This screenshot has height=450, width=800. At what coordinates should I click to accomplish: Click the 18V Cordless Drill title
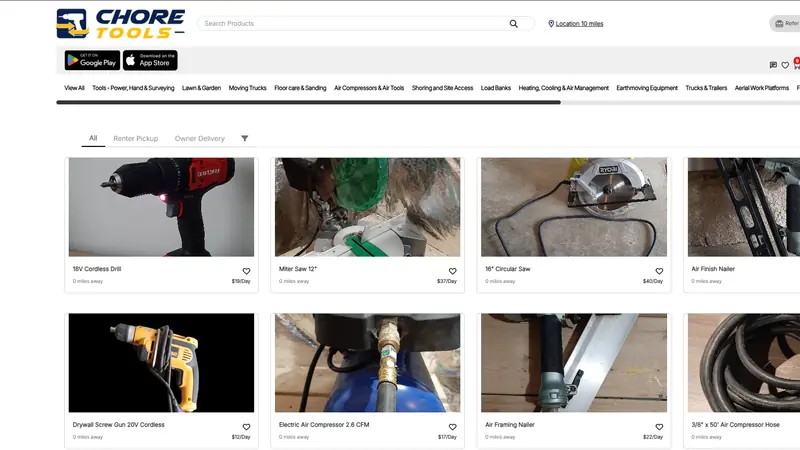[x=97, y=269]
